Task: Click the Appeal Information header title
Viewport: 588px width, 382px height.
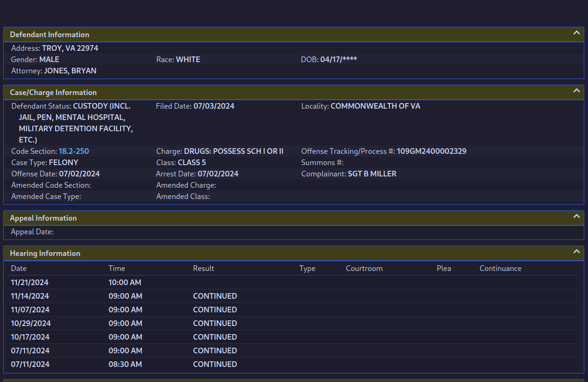Action: (x=43, y=218)
